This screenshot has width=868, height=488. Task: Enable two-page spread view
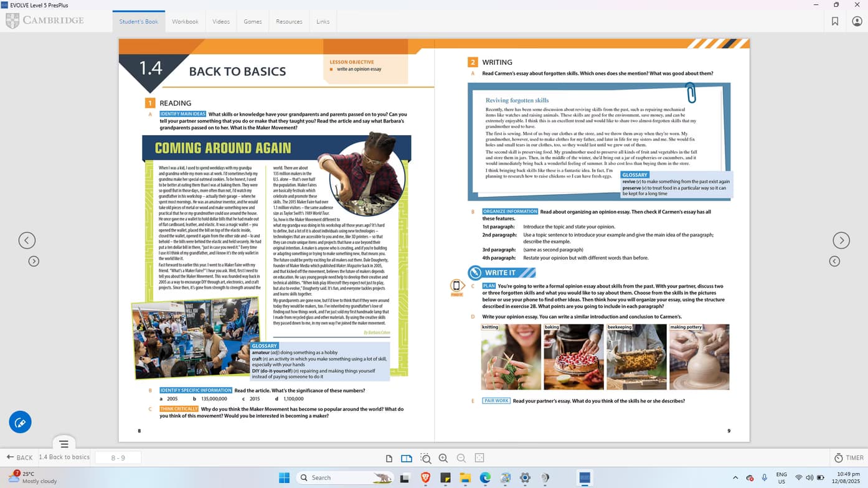(407, 457)
